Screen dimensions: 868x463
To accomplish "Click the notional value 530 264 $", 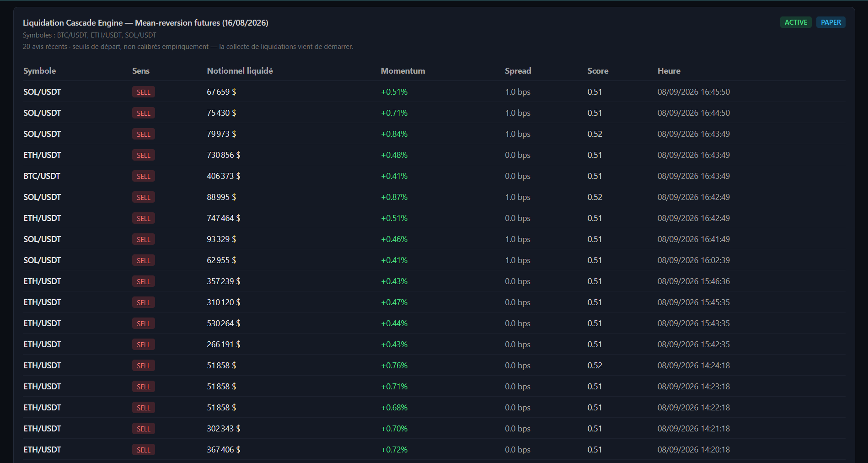I will 224,323.
